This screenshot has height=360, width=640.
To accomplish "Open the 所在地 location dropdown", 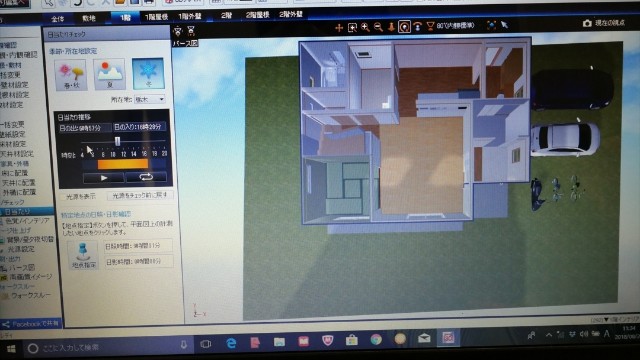I will tap(150, 99).
